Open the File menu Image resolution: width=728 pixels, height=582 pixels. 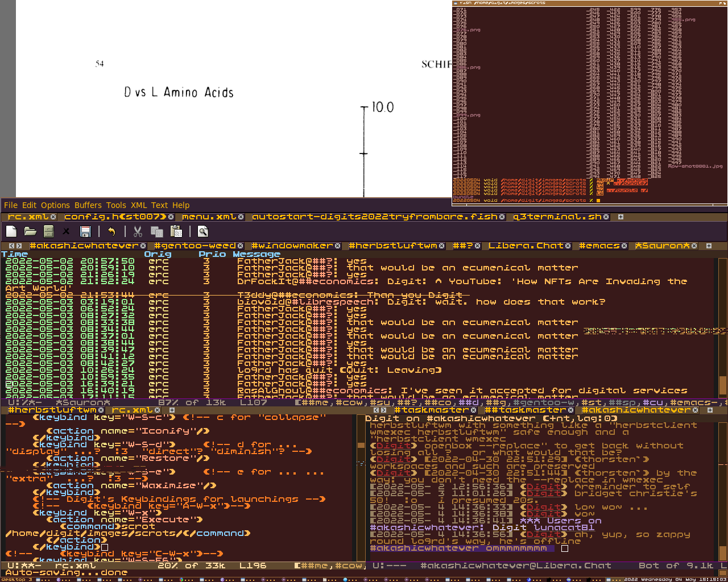[x=11, y=205]
